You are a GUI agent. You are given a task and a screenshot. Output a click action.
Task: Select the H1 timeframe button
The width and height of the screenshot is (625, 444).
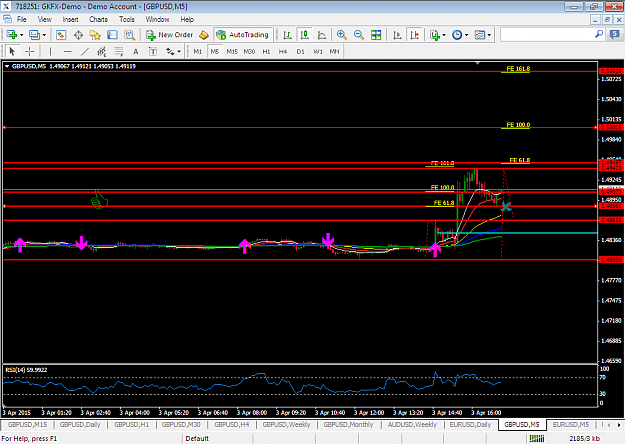tap(266, 51)
